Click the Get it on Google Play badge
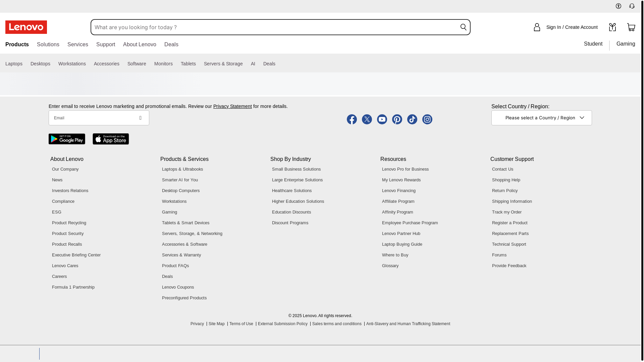The height and width of the screenshot is (362, 644). click(x=67, y=139)
